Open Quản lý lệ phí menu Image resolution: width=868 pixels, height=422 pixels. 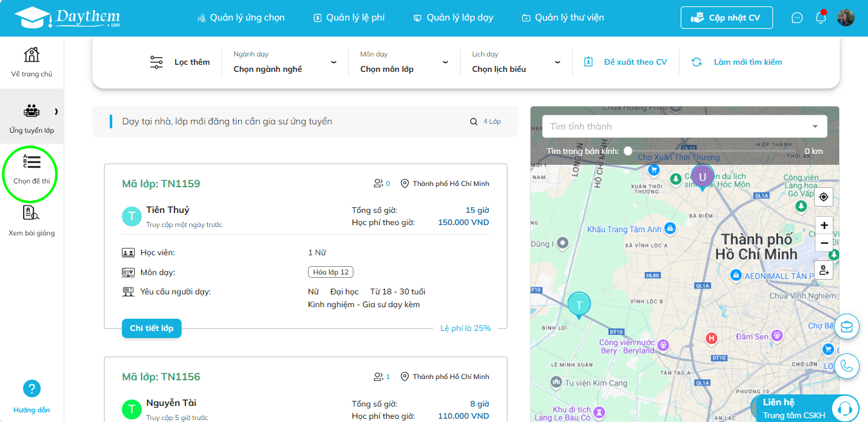pos(349,18)
